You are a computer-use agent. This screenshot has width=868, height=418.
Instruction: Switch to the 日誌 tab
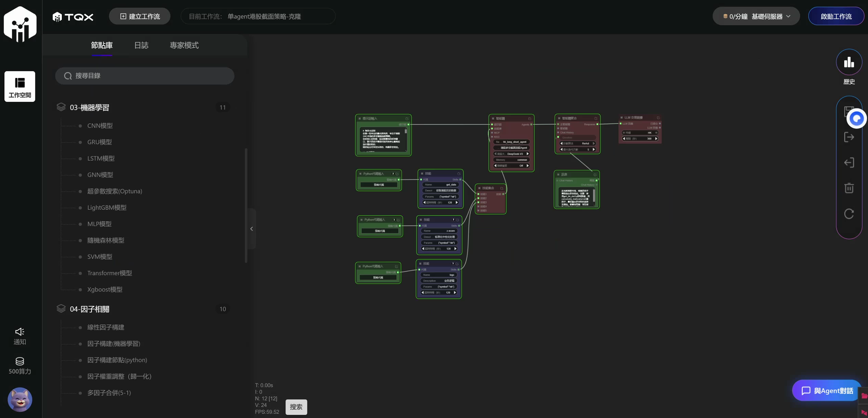(141, 45)
